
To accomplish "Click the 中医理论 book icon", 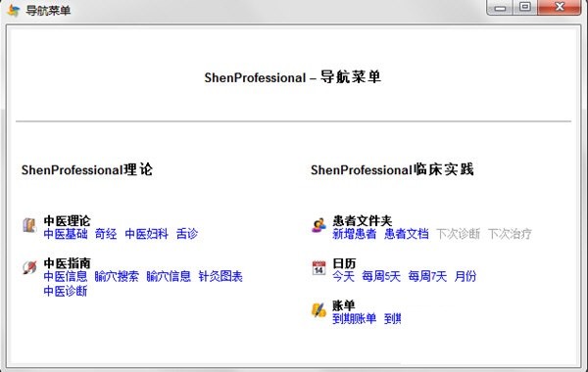I will pos(29,225).
